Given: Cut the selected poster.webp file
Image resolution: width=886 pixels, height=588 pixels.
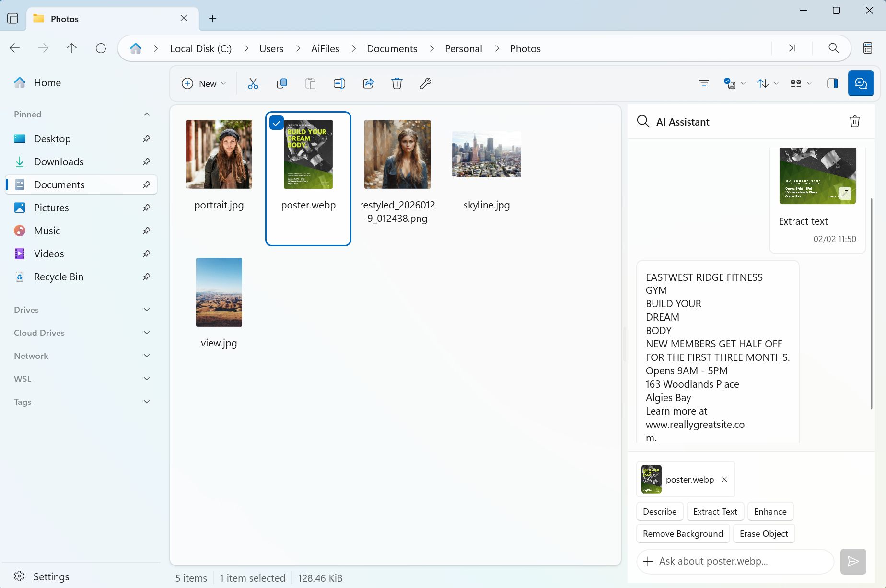Looking at the screenshot, I should click(x=253, y=83).
